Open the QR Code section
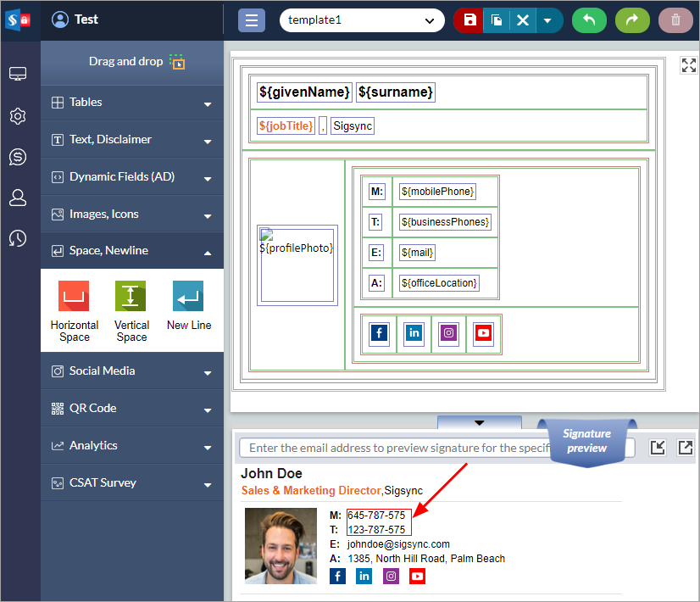The image size is (700, 602). (131, 409)
